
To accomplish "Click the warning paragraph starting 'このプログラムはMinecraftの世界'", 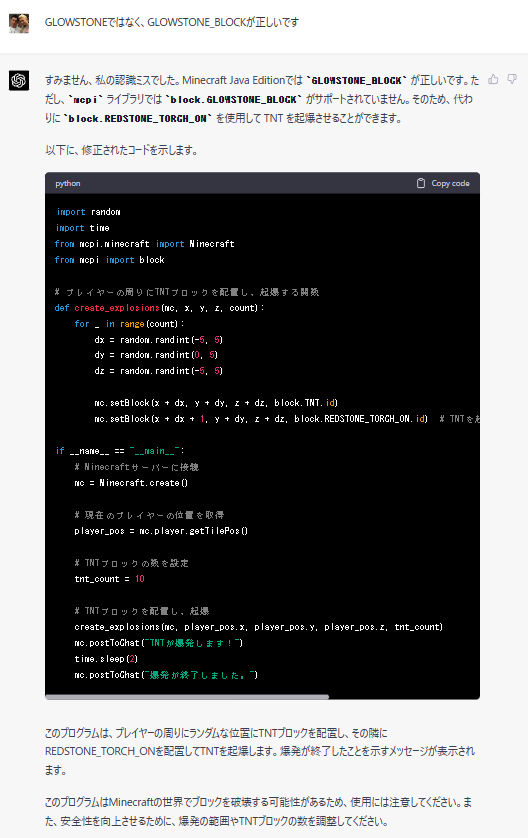I will [259, 811].
